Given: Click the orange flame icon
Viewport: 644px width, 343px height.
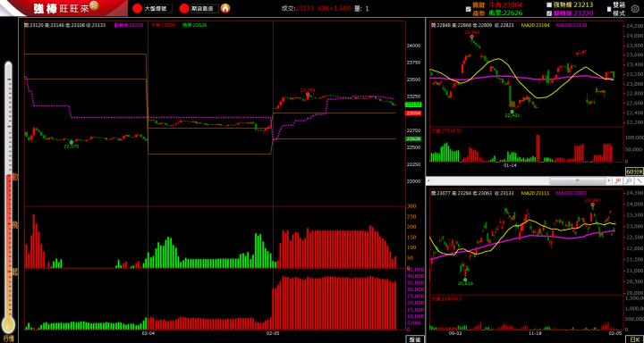Looking at the screenshot, I should (x=225, y=8).
